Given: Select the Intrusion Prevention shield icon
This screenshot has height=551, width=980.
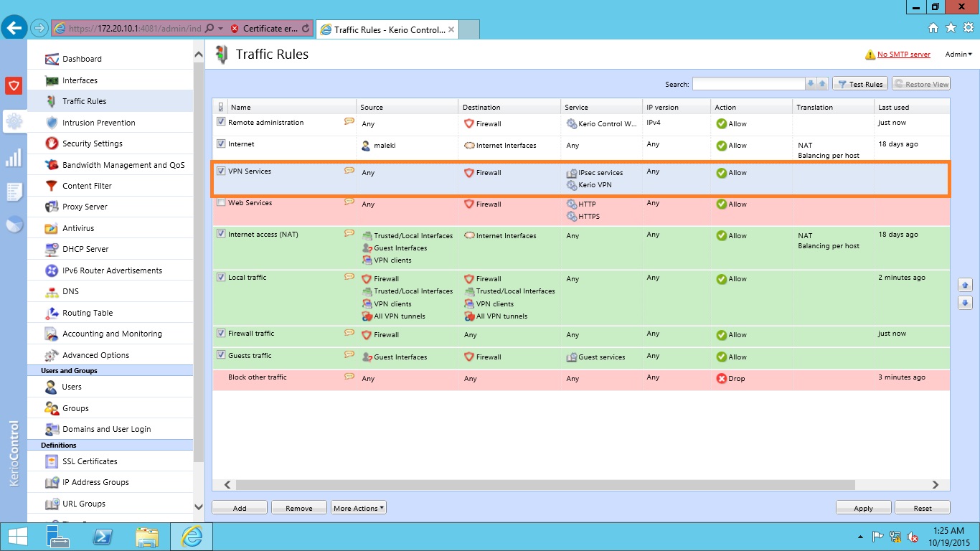Looking at the screenshot, I should (51, 123).
